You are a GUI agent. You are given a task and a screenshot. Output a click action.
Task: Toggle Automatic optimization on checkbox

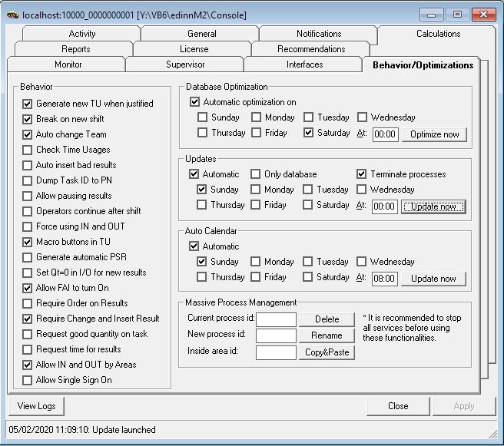(195, 102)
